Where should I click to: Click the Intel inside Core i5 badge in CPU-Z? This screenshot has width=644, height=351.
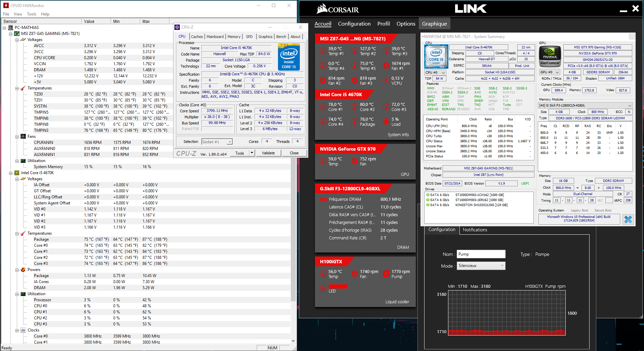tap(289, 57)
